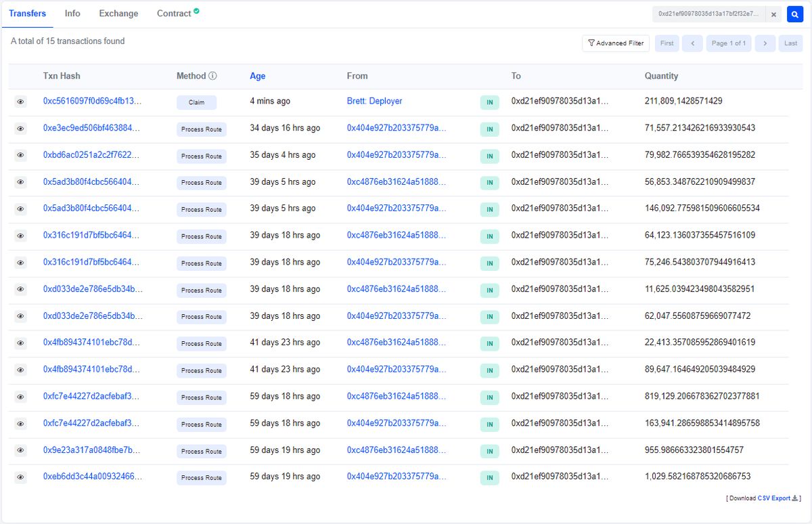
Task: Click eye icon in 819,129.206678 quantity row
Action: [20, 397]
